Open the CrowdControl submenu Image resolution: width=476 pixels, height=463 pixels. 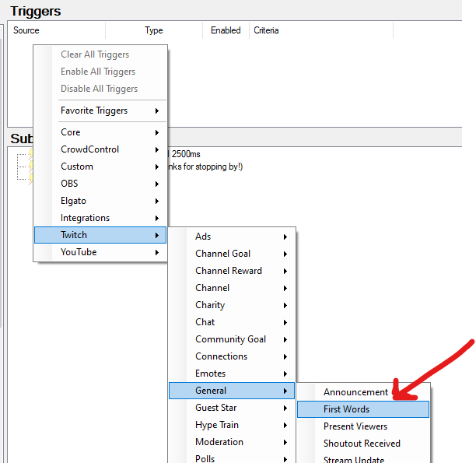90,149
